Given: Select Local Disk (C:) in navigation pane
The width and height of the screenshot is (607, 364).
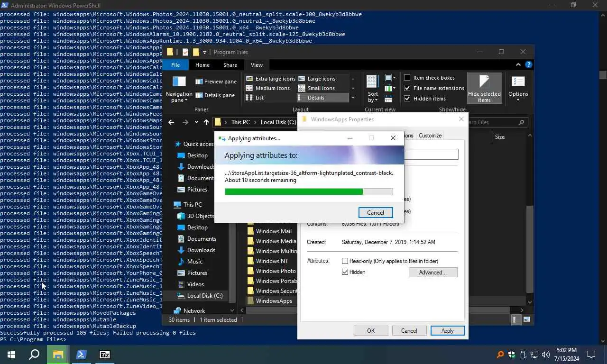Looking at the screenshot, I should (205, 296).
